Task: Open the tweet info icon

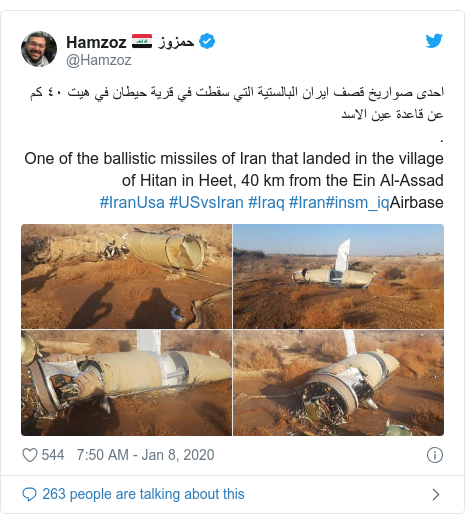Action: (x=435, y=455)
